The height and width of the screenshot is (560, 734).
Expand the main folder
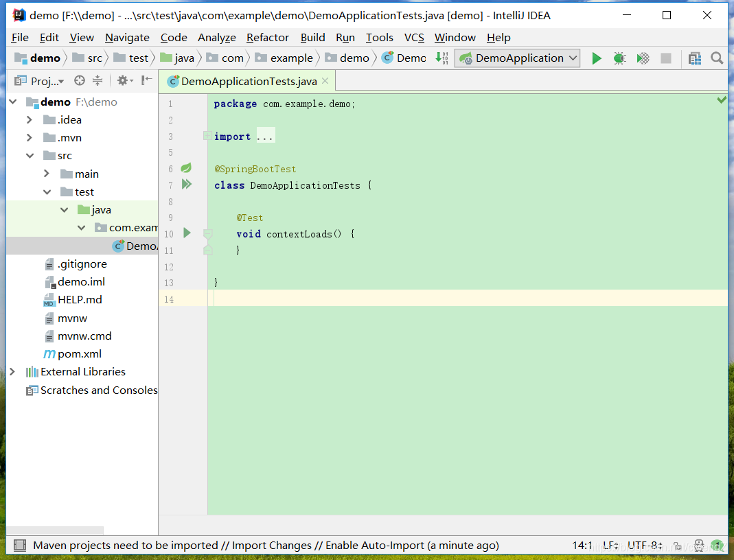point(46,174)
